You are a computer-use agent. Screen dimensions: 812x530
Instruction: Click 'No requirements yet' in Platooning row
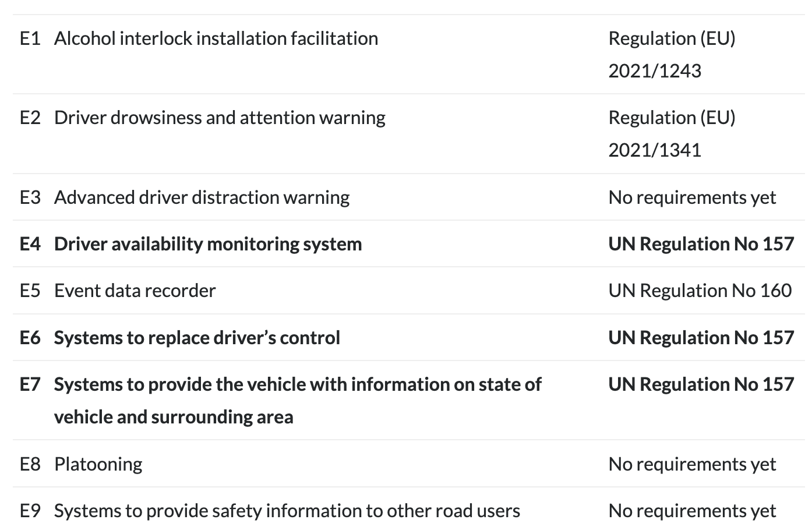tap(692, 464)
